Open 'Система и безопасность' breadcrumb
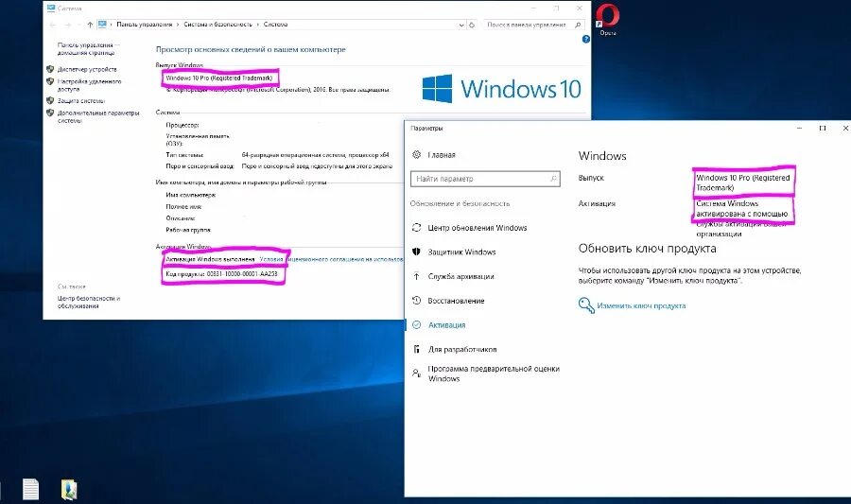The width and height of the screenshot is (851, 504). 217,25
